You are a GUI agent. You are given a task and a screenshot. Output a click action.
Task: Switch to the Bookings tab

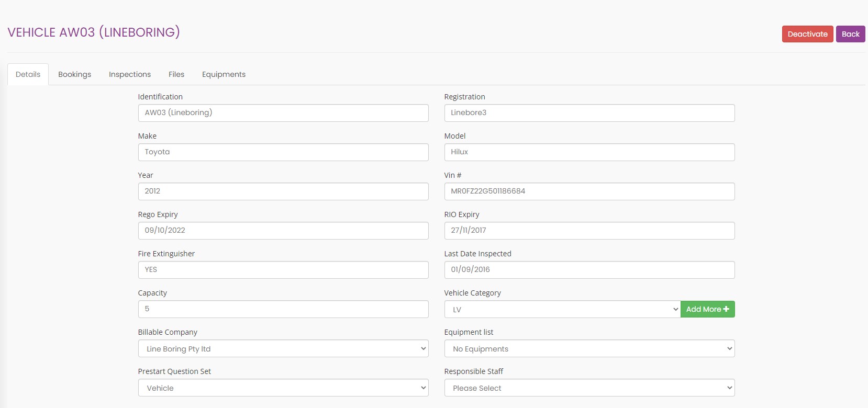click(74, 74)
